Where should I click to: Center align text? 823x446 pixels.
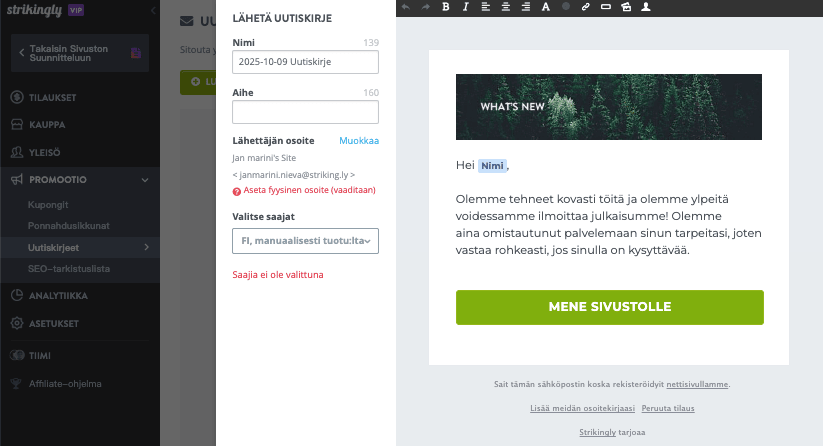[x=505, y=7]
